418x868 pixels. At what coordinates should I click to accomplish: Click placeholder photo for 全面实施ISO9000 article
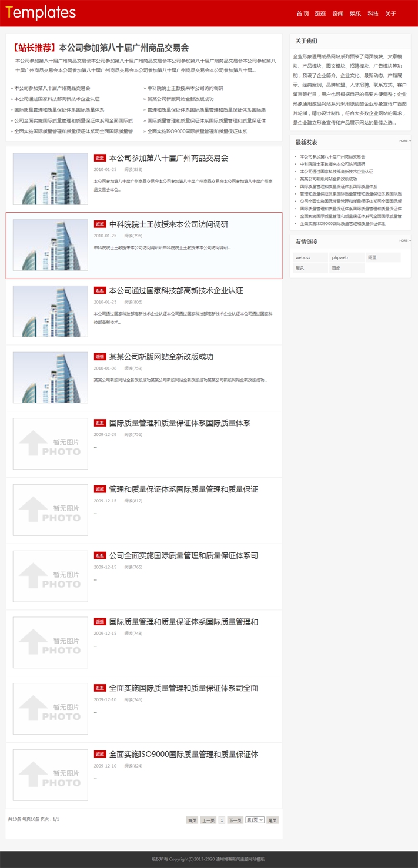(51, 775)
